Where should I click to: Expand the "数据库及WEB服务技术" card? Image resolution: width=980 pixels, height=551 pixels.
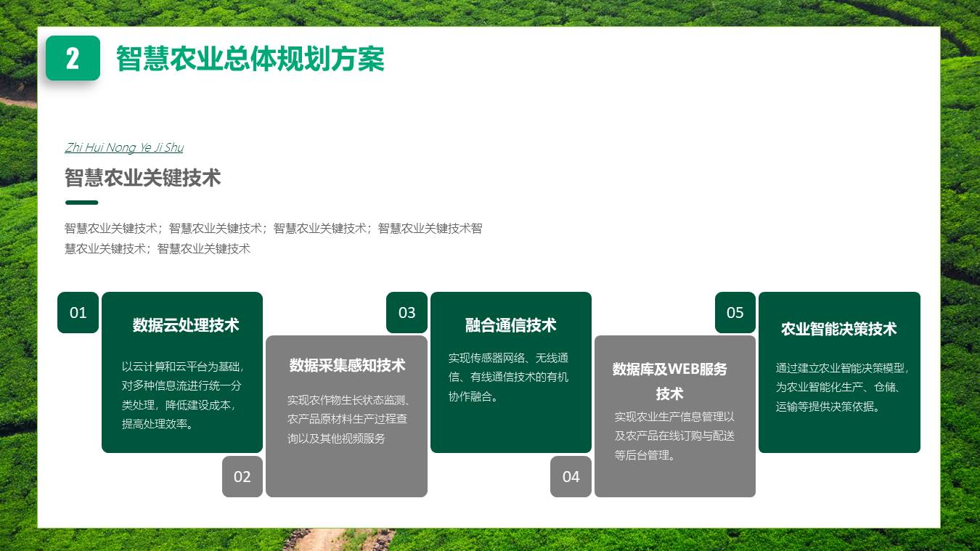(675, 416)
